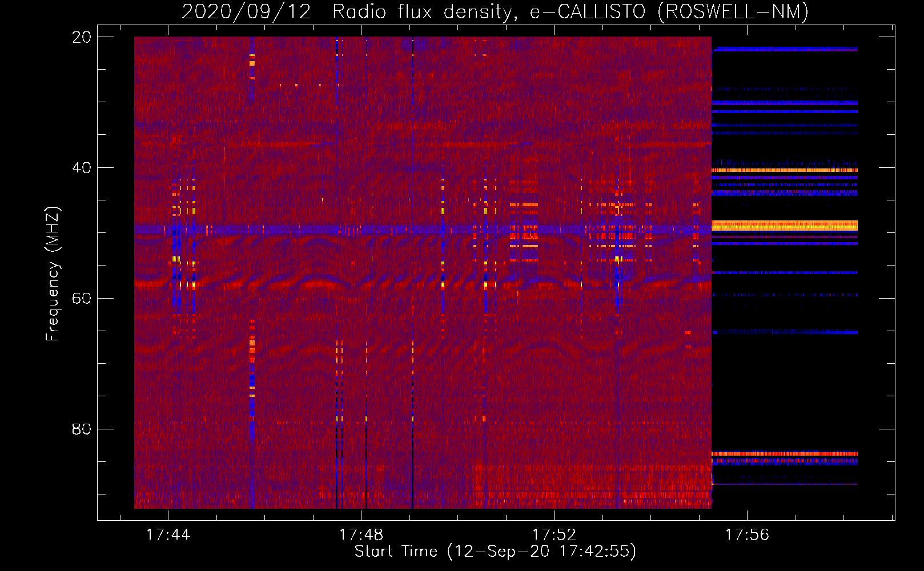Click the 17:56 time tick label
Screen dimensions: 924x571
pos(747,535)
